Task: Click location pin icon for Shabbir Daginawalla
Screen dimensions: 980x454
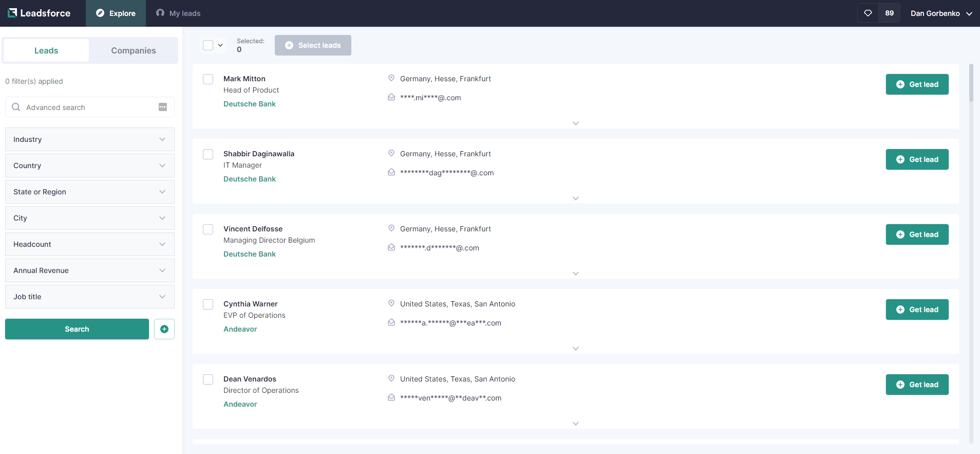Action: coord(391,153)
